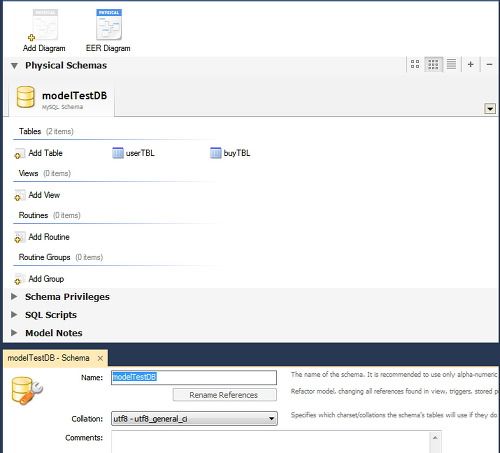
Task: Click the 'userTBL' table name
Action: point(140,153)
